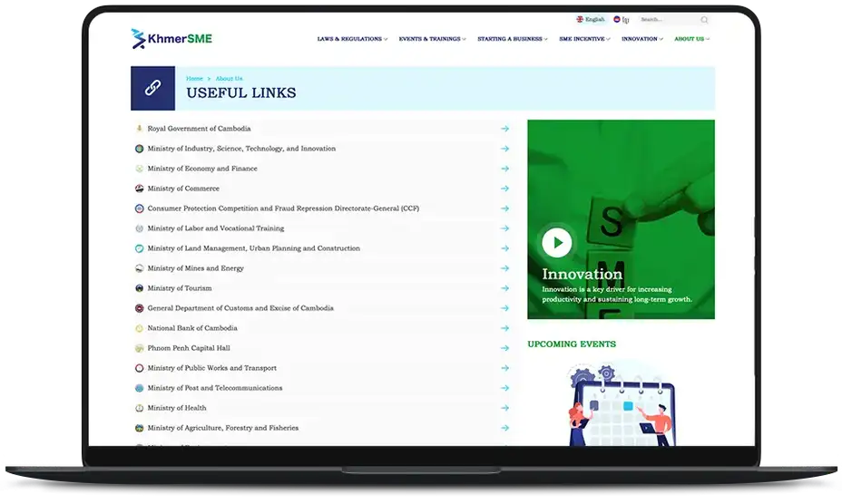Open Ministry of Agriculture, Forestry and Fisheries link
This screenshot has height=504, width=842.
(x=223, y=428)
